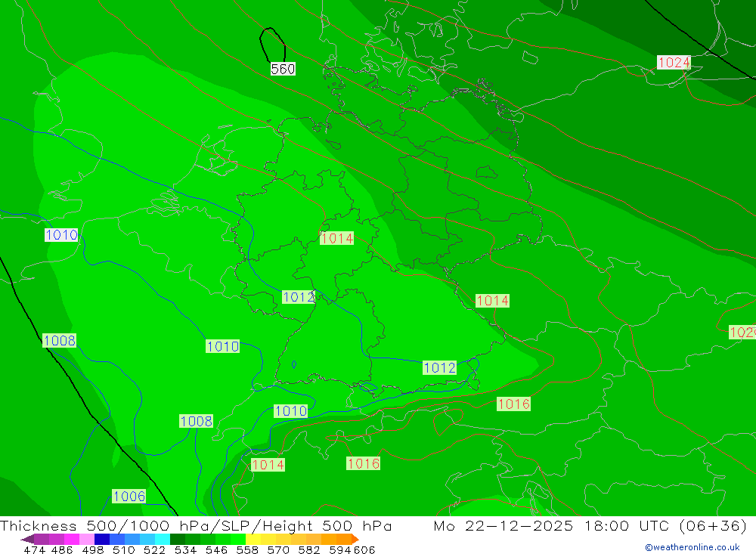This screenshot has height=554, width=756.
Task: Click the forecast offset "(06+36)" text
Action: [713, 525]
